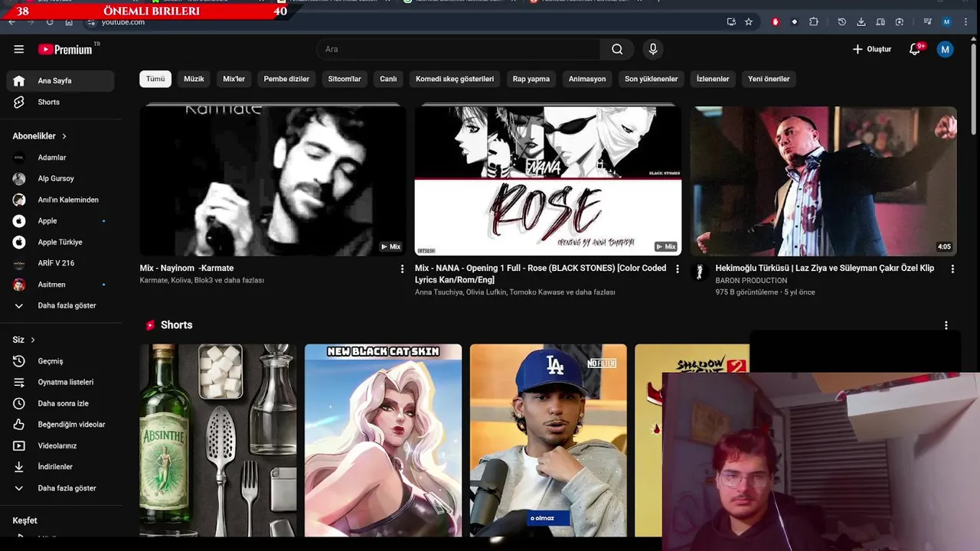The height and width of the screenshot is (551, 980).
Task: Open options for Hekimoğlu Türküsü video
Action: click(x=952, y=269)
